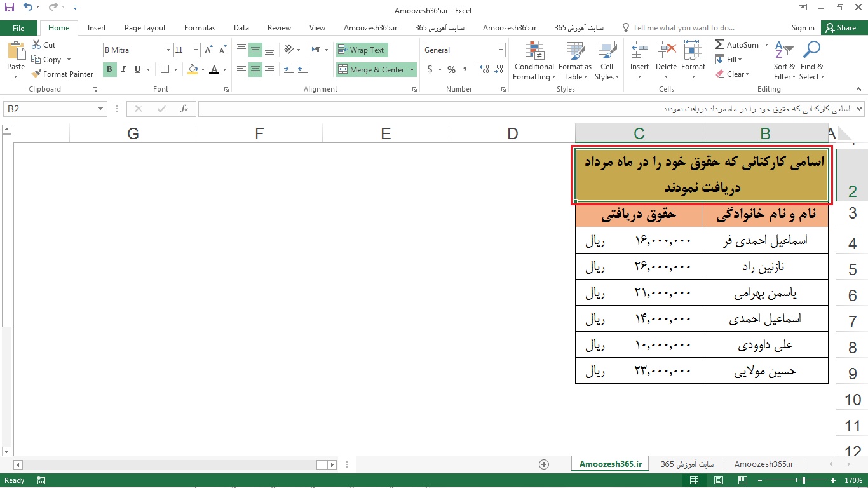Select Normal view icon in status bar
The height and width of the screenshot is (488, 868).
pyautogui.click(x=695, y=480)
